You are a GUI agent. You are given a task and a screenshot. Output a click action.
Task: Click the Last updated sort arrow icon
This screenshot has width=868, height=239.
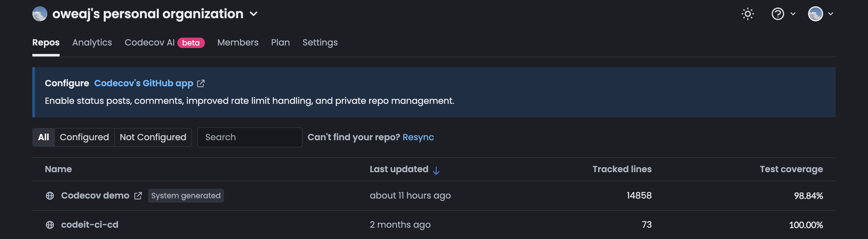436,170
